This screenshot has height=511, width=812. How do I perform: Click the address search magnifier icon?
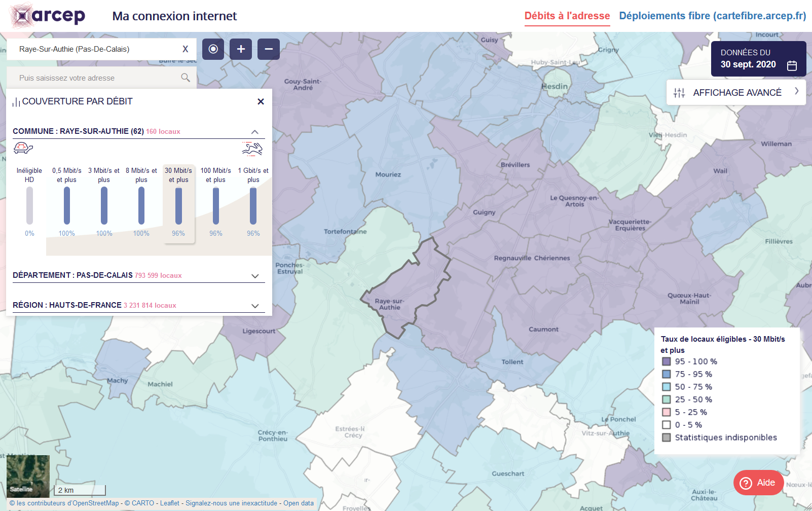coord(186,78)
